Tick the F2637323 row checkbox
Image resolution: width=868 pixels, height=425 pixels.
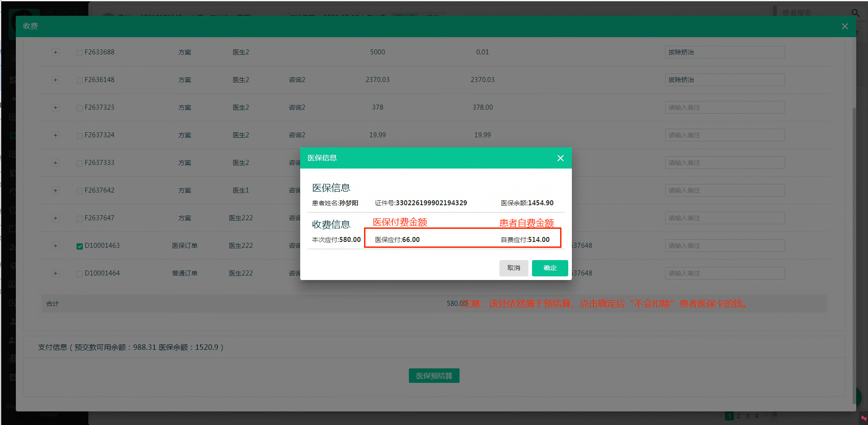tap(80, 108)
